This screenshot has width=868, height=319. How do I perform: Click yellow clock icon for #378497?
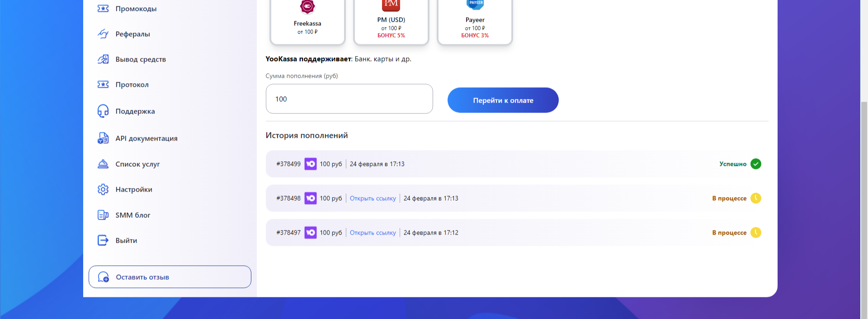tap(756, 233)
